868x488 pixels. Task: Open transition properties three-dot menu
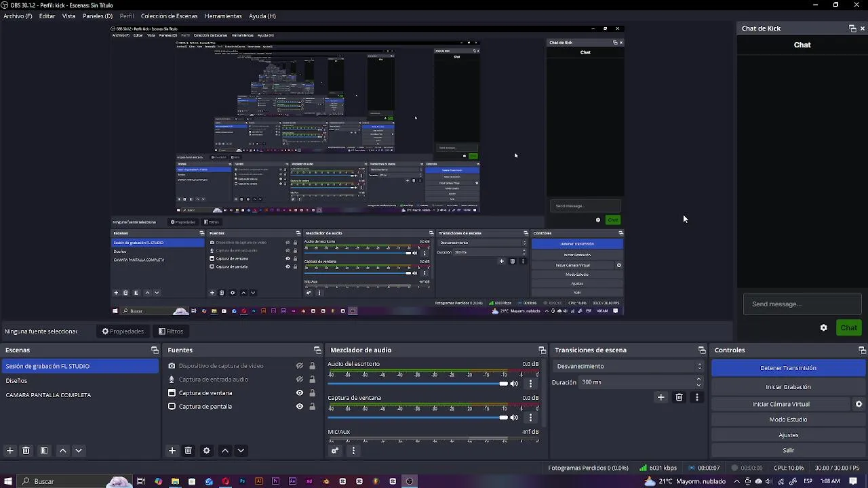(x=696, y=397)
